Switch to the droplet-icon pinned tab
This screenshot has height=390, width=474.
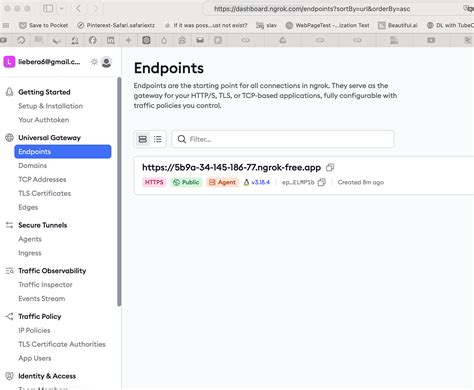164,40
